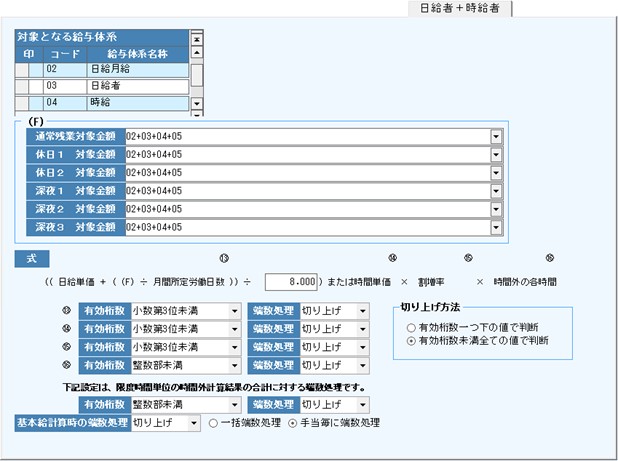The image size is (618, 461).
Task: Click the scroll-to-top icon above the pay system list
Action: (x=197, y=39)
